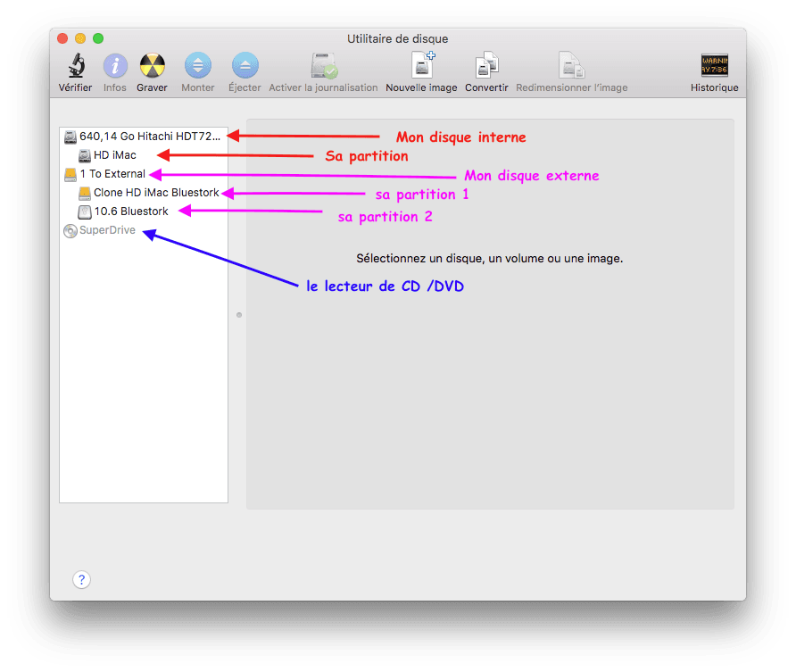Click the Vérifier toolbar label
796x672 pixels.
75,87
